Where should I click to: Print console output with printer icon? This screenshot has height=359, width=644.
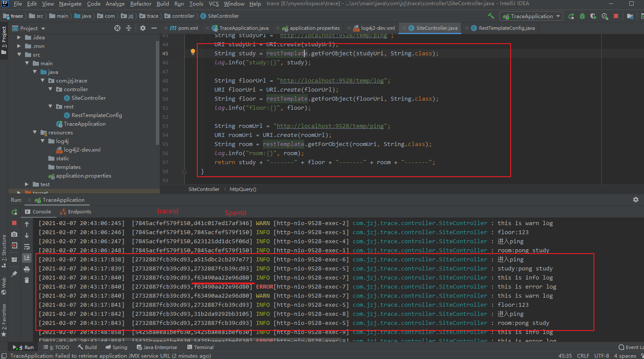(27, 269)
